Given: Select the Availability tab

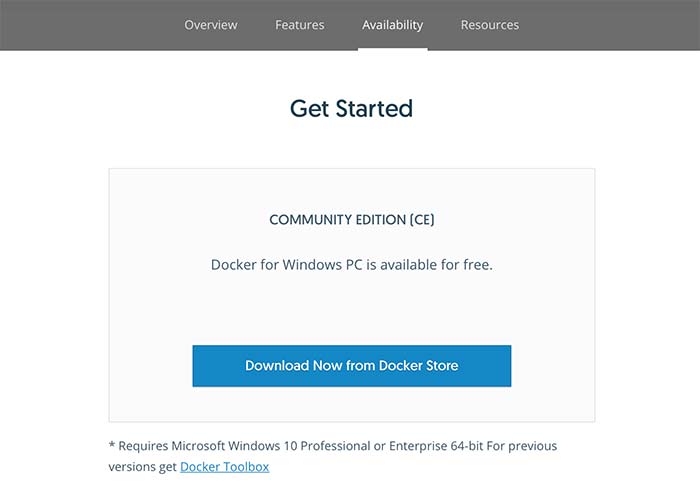Looking at the screenshot, I should point(392,25).
